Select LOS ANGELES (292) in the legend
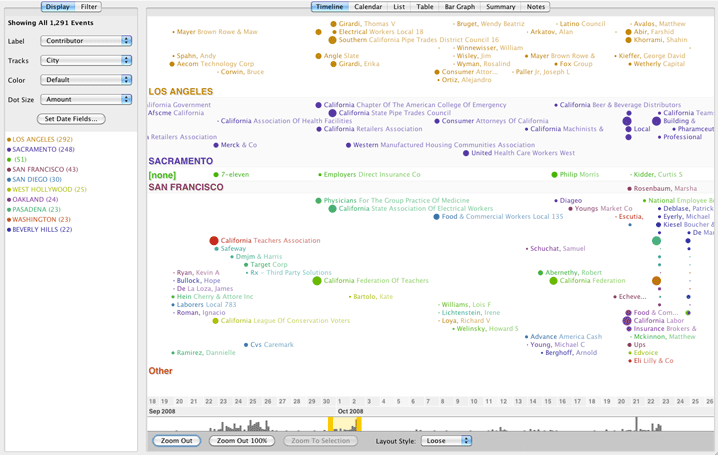 42,139
